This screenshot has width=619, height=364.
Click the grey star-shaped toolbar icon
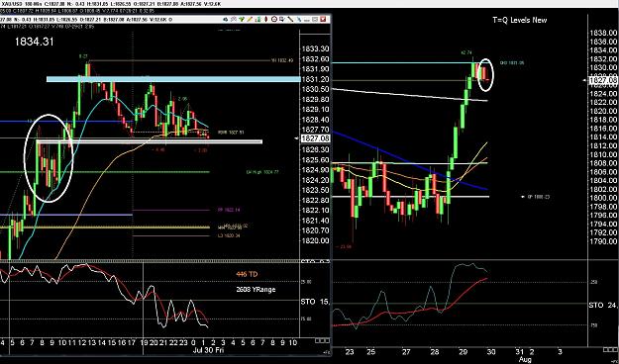(234, 20)
